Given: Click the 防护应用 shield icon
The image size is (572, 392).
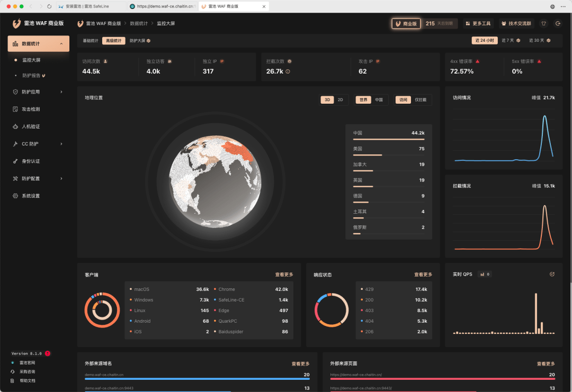Looking at the screenshot, I should pyautogui.click(x=15, y=92).
